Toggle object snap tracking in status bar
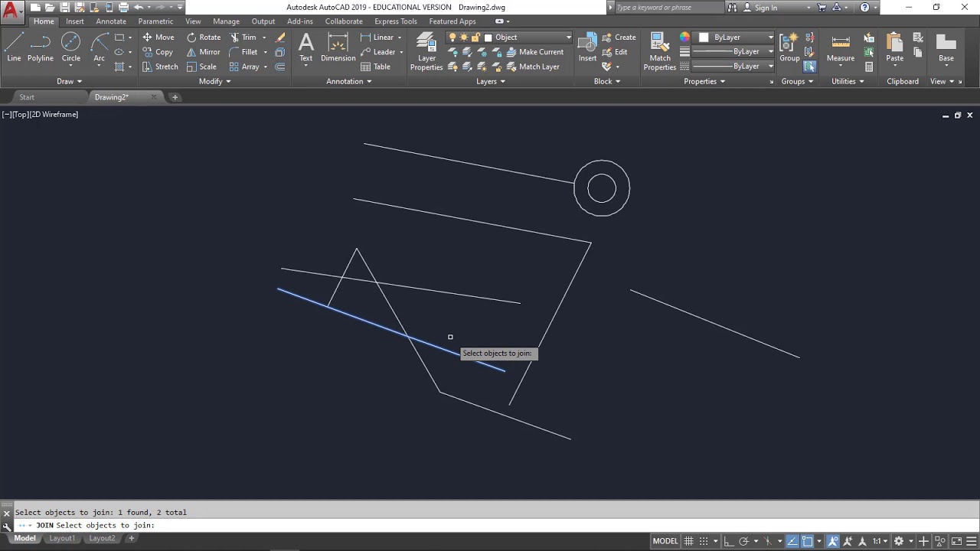Image resolution: width=980 pixels, height=551 pixels. coord(792,541)
